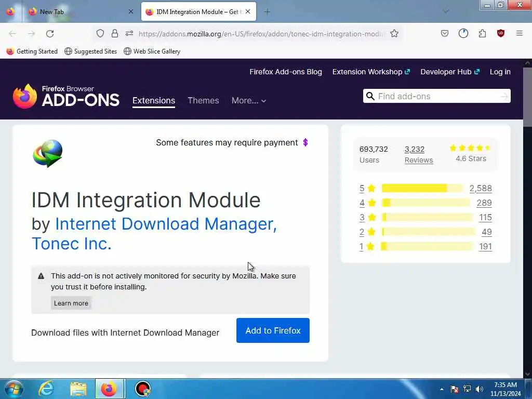Click the 4.6 Stars rating stars
This screenshot has width=532, height=399.
(x=470, y=148)
